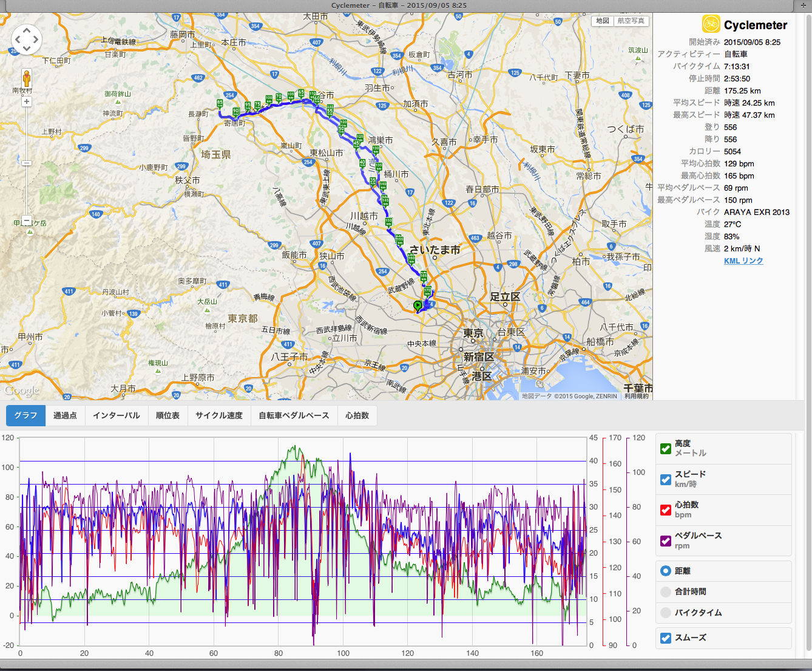The width and height of the screenshot is (812, 671).
Task: Click the average heart rate 129 bpm
Action: coord(739,163)
